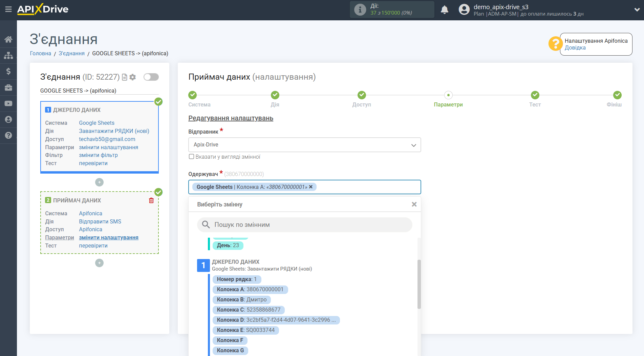644x356 pixels.
Task: Click the notifications bell icon
Action: pyautogui.click(x=444, y=10)
